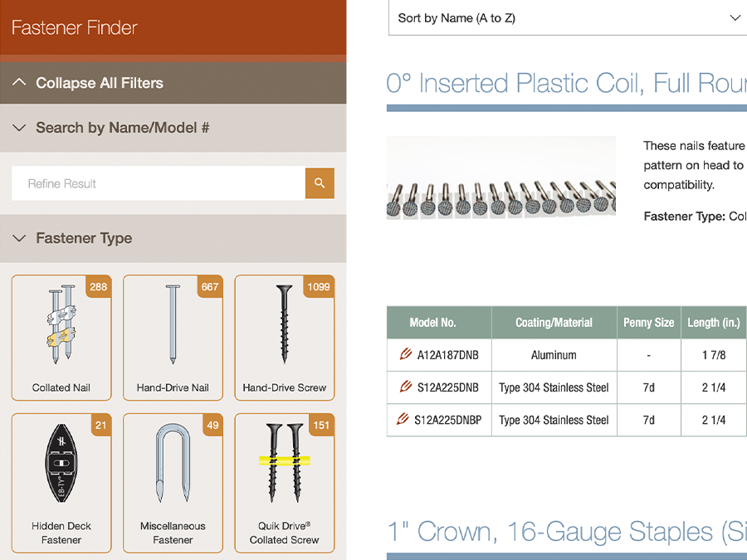Choose the Miscellaneous Fastener staple tile
Screen dimensions: 747x560
[x=173, y=483]
